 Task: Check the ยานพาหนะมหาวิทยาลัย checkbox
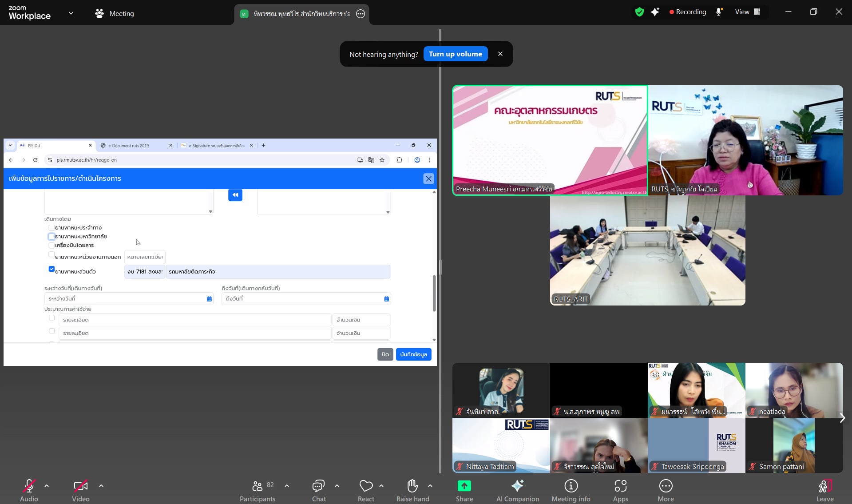52,237
